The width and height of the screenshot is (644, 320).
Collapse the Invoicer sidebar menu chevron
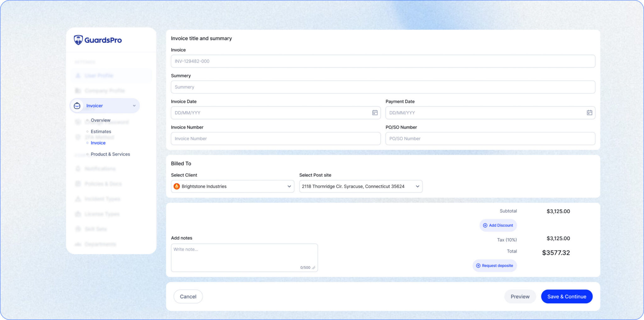coord(134,106)
